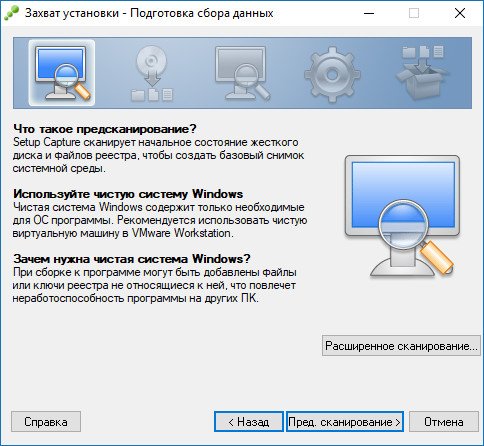Click the heading Используйте чистую систему Windows
This screenshot has width=484, height=446.
[128, 194]
